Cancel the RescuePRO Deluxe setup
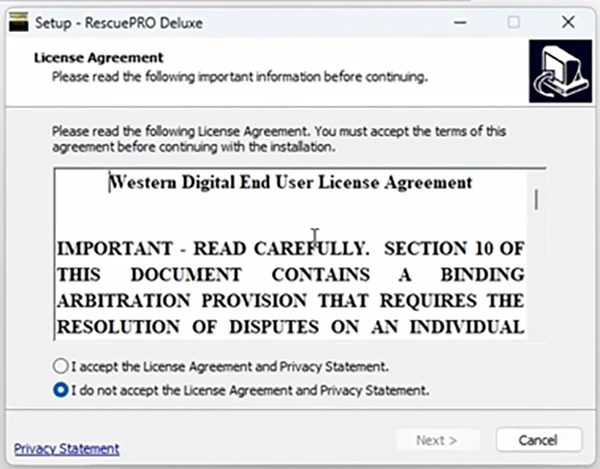This screenshot has height=469, width=600. pos(538,440)
